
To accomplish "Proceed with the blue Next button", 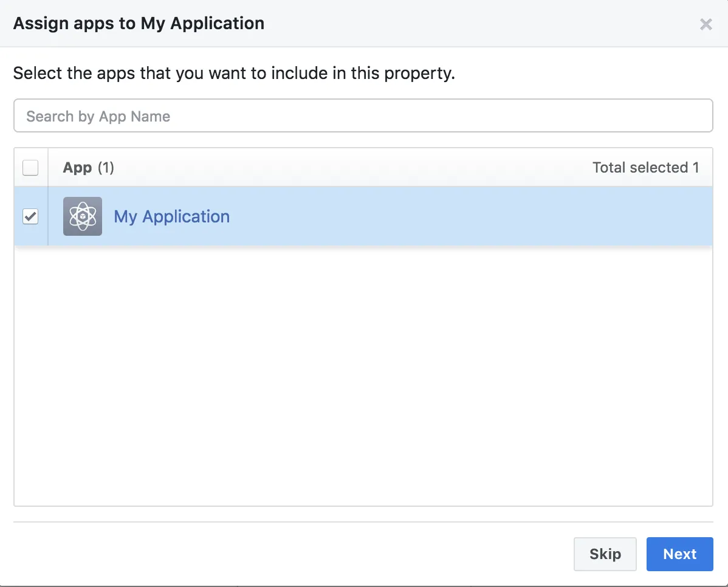I will (x=679, y=554).
